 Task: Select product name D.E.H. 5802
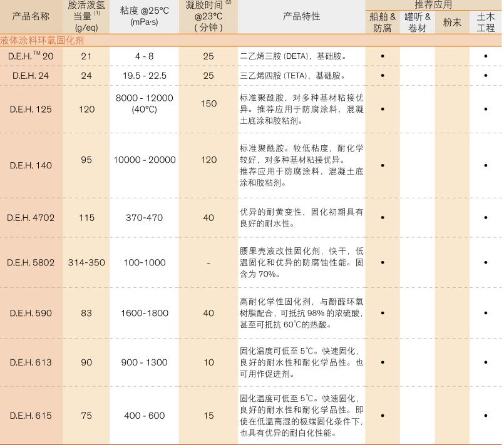(x=31, y=262)
